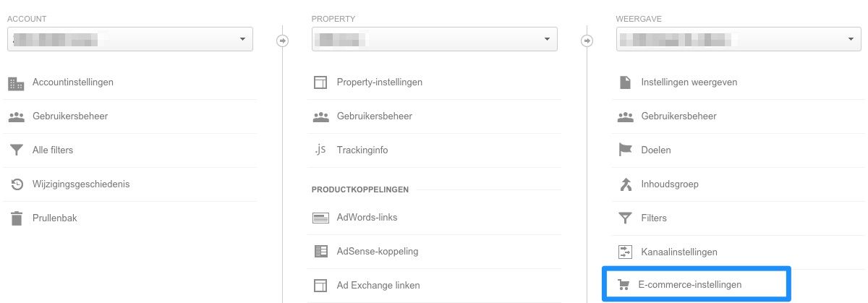Open the Property selector dropdown
The image size is (868, 303).
(435, 39)
